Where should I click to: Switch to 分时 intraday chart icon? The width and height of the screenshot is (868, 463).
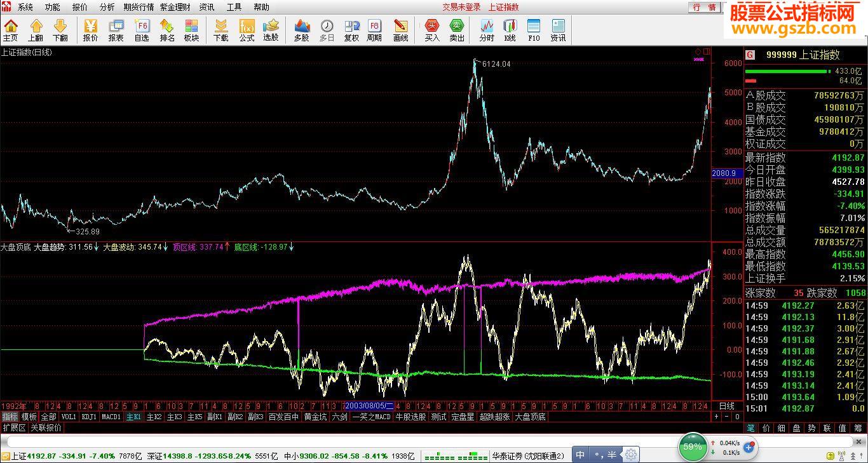point(487,30)
